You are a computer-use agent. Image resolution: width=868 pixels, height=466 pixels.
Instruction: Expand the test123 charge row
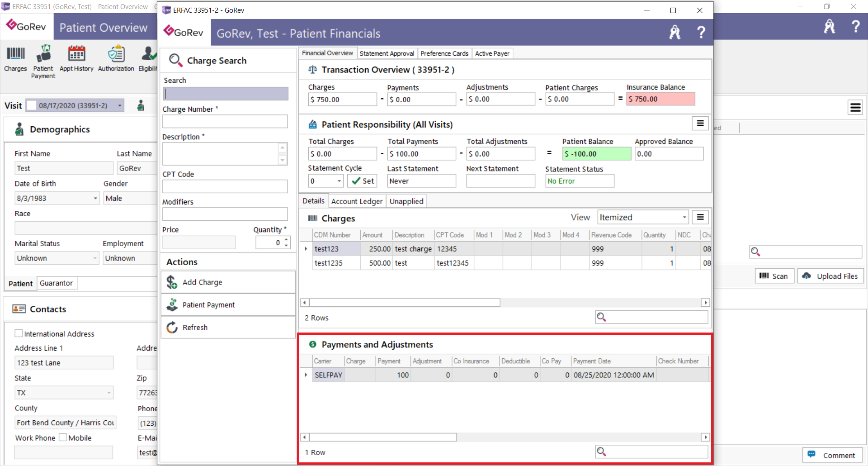306,249
